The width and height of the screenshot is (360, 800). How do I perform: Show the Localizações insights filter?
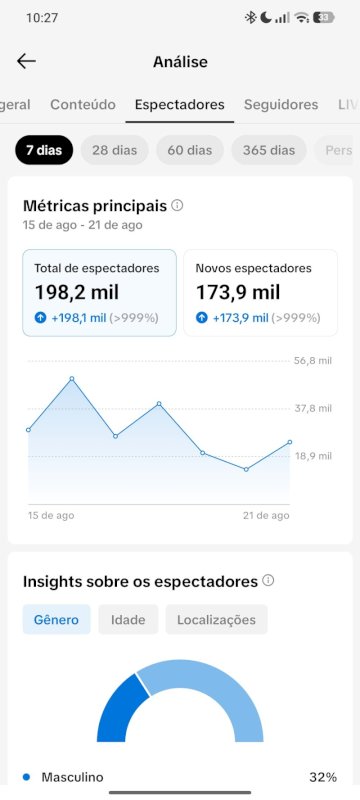(x=216, y=619)
